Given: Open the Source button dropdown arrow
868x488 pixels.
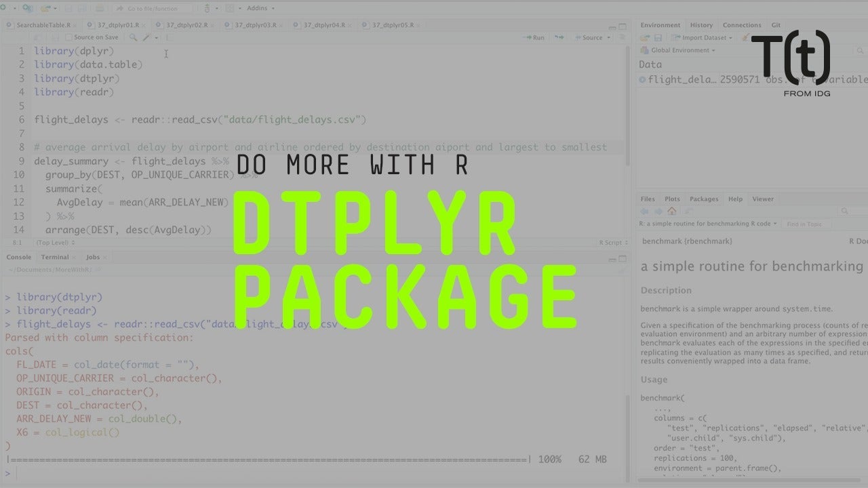Looking at the screenshot, I should pyautogui.click(x=608, y=38).
